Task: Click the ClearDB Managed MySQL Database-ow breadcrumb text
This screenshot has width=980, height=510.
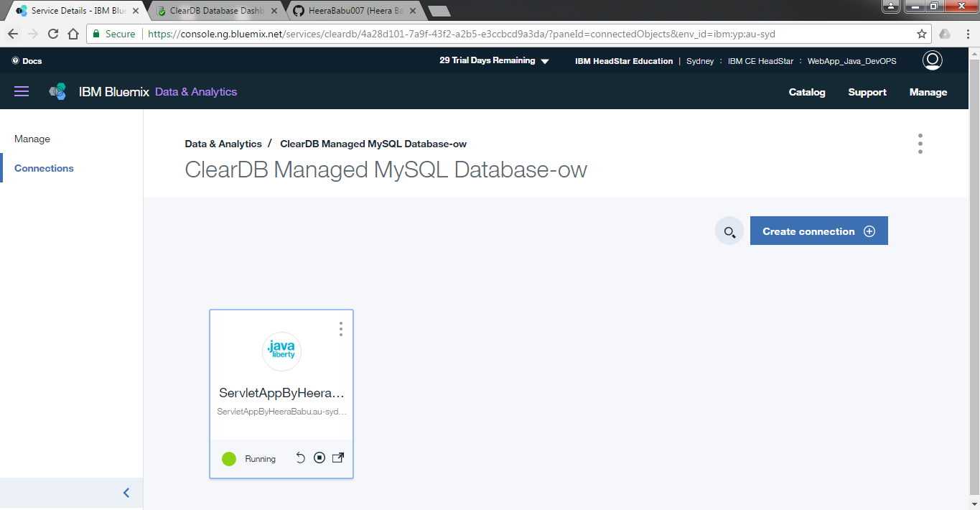Action: point(373,144)
